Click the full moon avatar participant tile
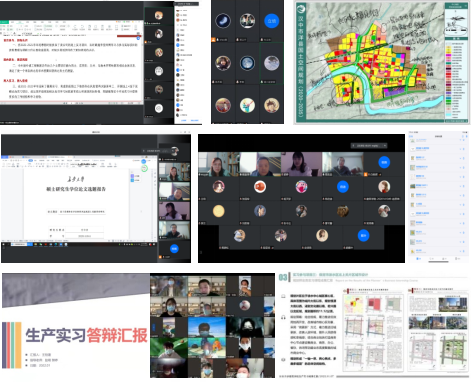This screenshot has height=382, width=471. click(x=247, y=63)
